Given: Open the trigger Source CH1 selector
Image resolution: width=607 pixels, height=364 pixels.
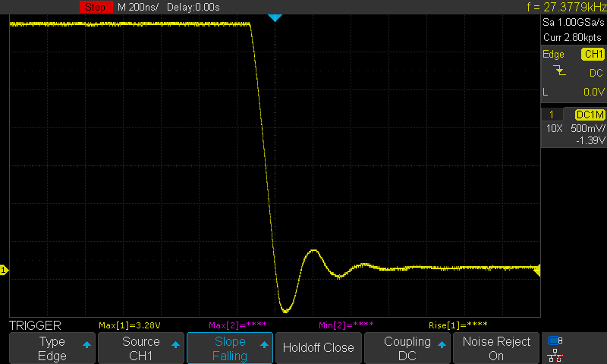Looking at the screenshot, I should tap(141, 348).
